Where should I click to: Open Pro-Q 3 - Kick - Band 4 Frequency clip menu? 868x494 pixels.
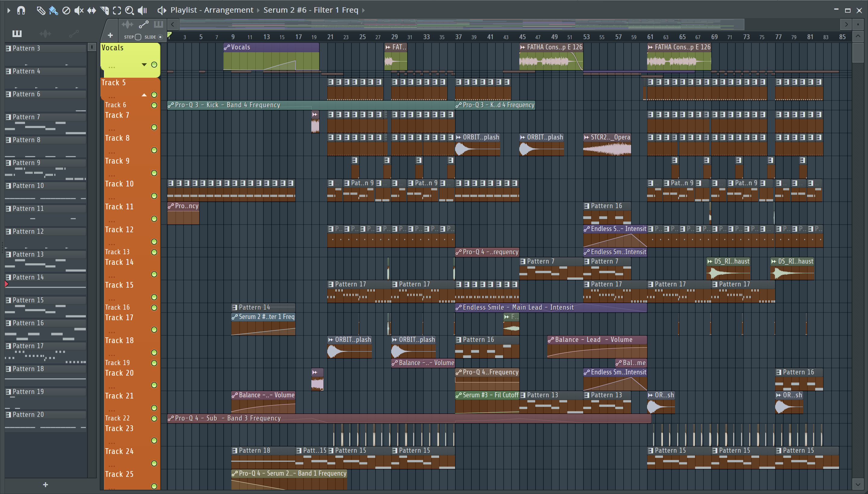tap(171, 105)
